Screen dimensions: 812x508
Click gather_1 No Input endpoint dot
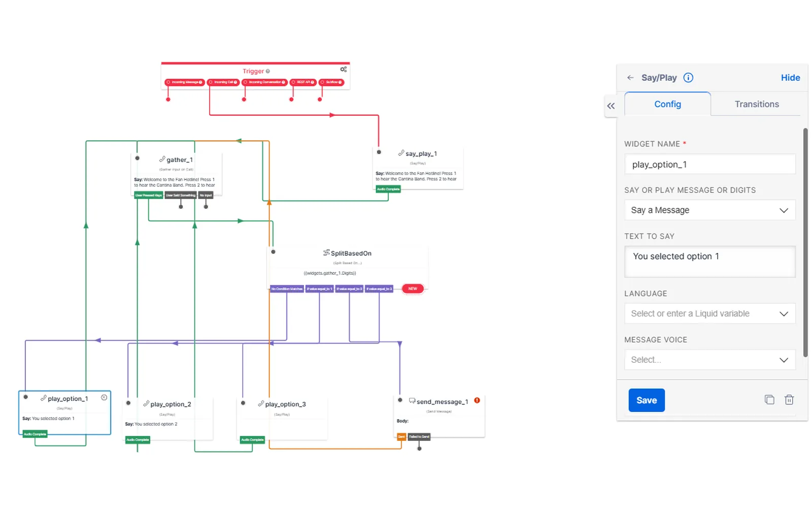coord(206,207)
